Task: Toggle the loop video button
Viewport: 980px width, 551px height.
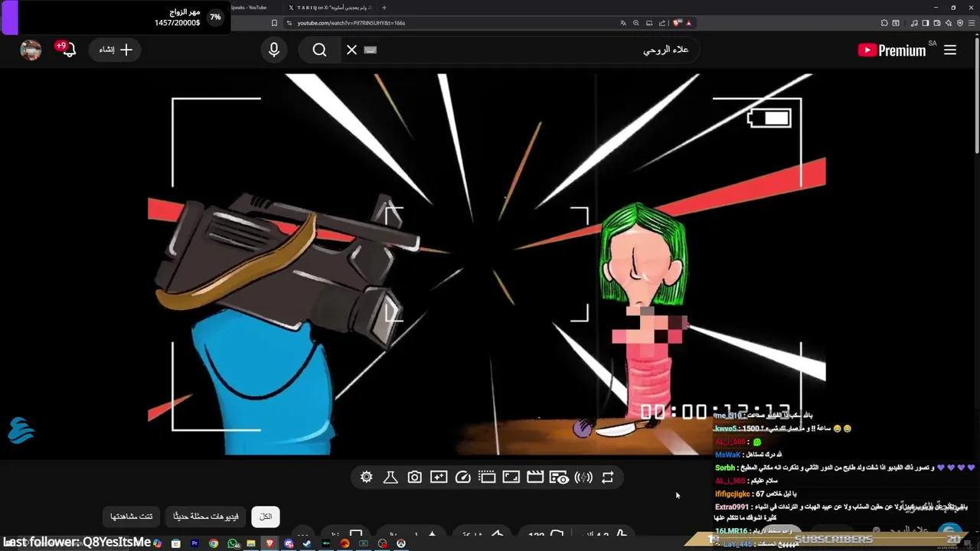Action: click(x=608, y=478)
